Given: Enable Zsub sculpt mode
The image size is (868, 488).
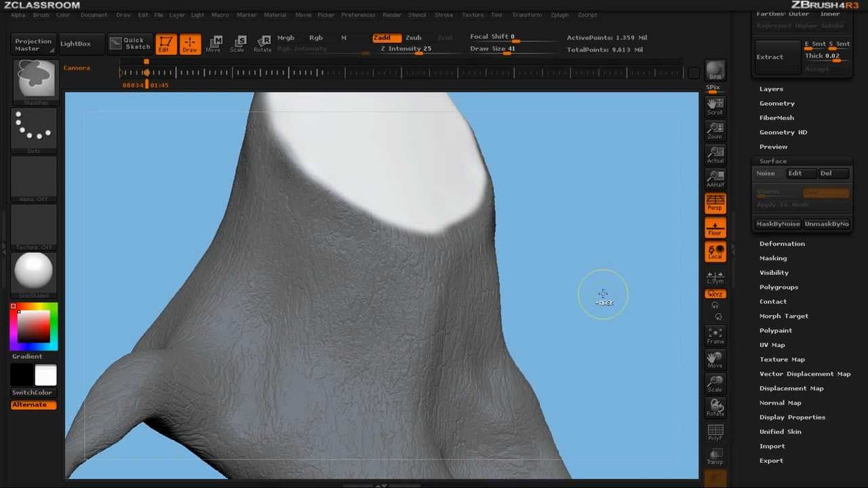Looking at the screenshot, I should click(414, 38).
